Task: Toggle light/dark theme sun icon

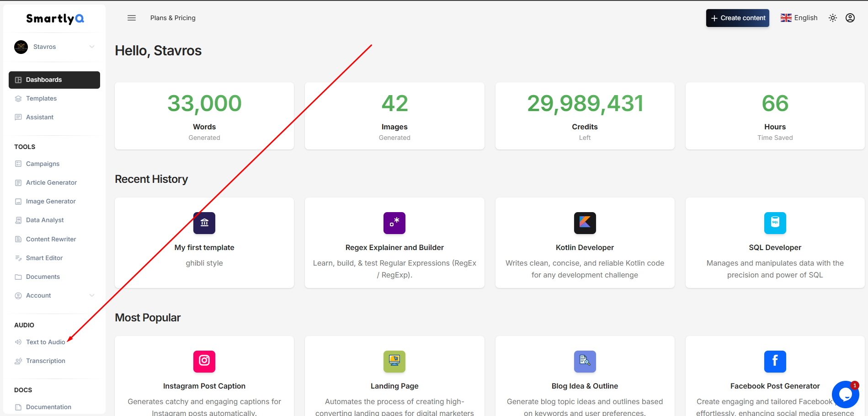Action: [x=833, y=18]
